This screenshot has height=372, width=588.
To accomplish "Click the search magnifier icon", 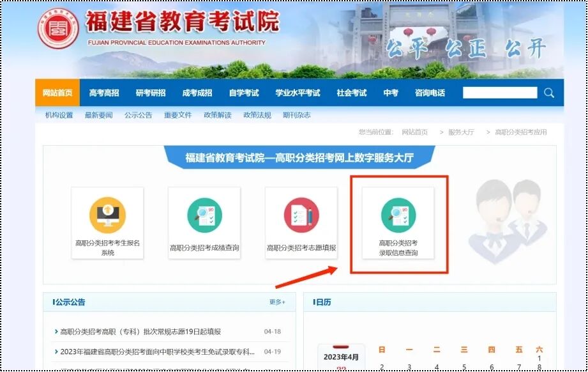I will click(x=548, y=92).
